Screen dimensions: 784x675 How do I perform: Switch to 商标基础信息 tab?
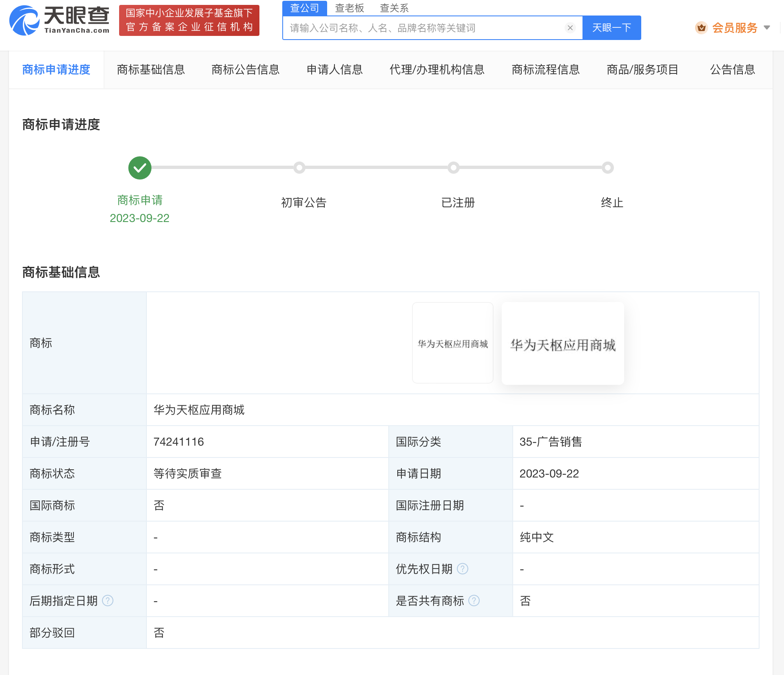click(x=151, y=69)
